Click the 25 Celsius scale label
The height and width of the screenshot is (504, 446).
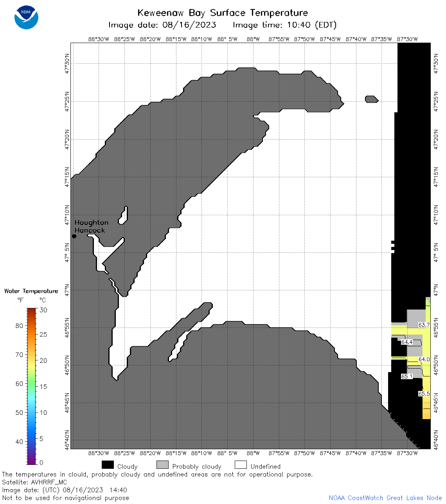click(x=43, y=335)
